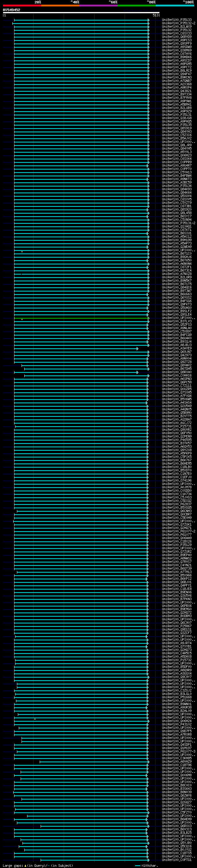Select UniRef100_Q69JN7 label
The width and height of the screenshot is (197, 868).
177,352
